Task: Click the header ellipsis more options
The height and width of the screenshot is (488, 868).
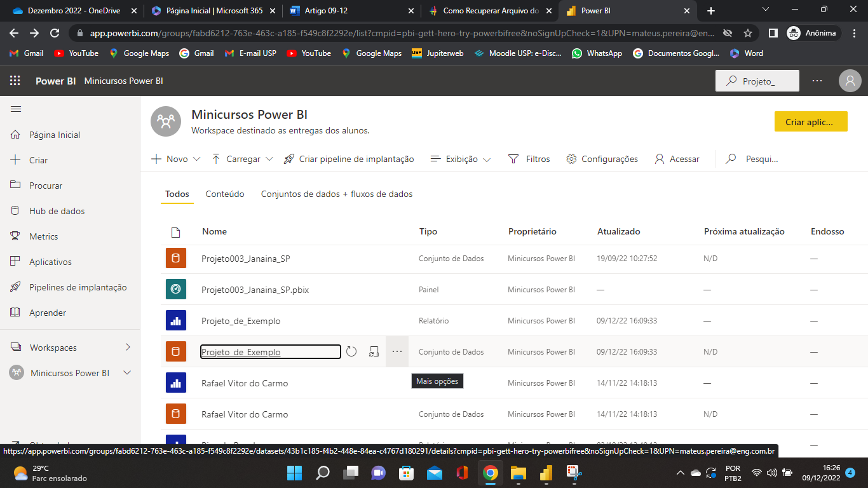Action: pyautogui.click(x=817, y=81)
